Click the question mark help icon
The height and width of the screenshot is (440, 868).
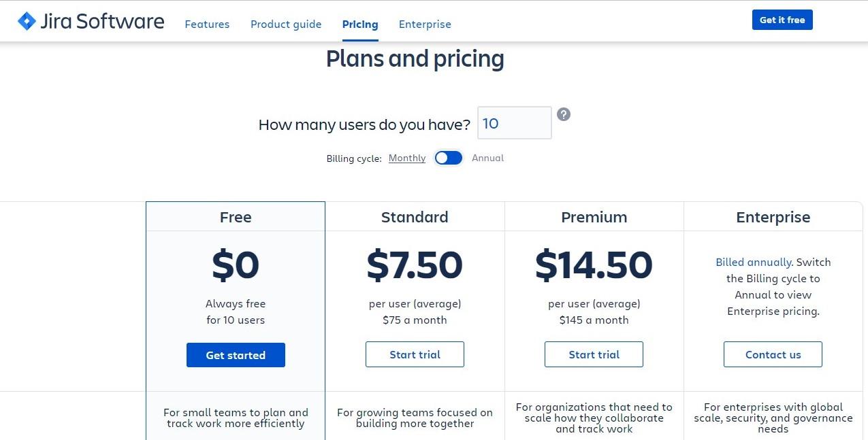(564, 114)
